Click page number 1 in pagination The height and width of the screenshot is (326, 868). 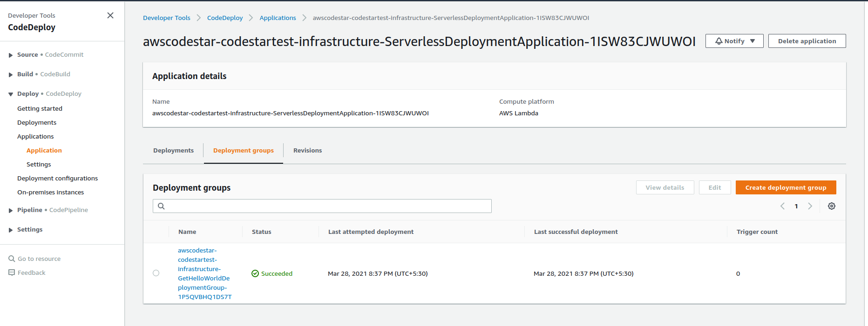[796, 206]
